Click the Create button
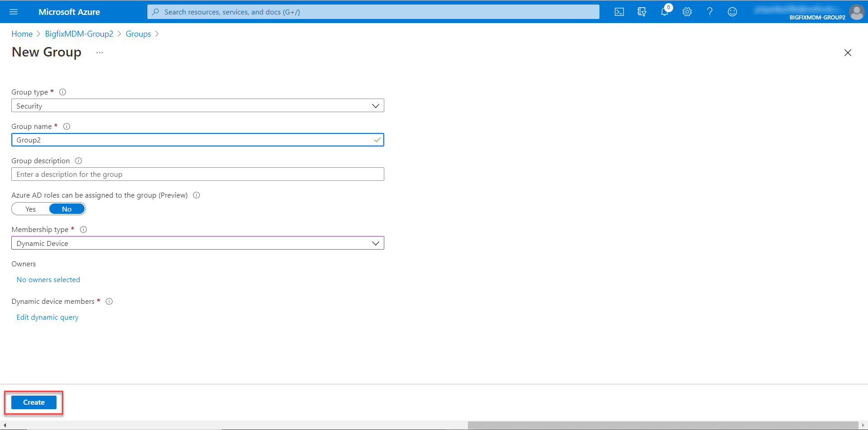Viewport: 868px width, 430px height. [34, 402]
